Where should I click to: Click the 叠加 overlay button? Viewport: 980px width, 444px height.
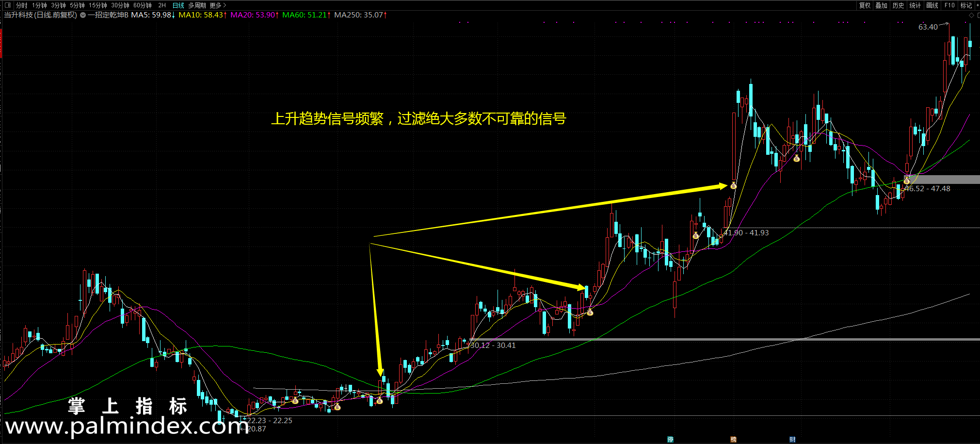click(x=882, y=5)
